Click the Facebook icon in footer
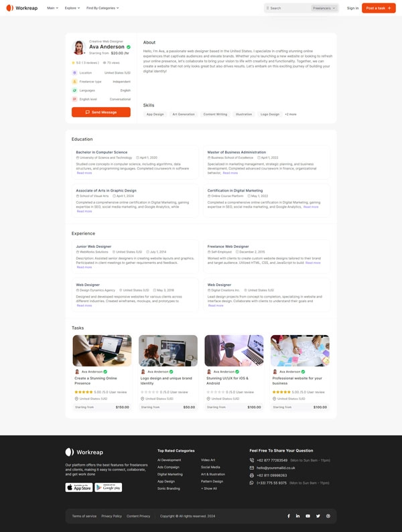Screen dimensions: 402x532 point(289,516)
